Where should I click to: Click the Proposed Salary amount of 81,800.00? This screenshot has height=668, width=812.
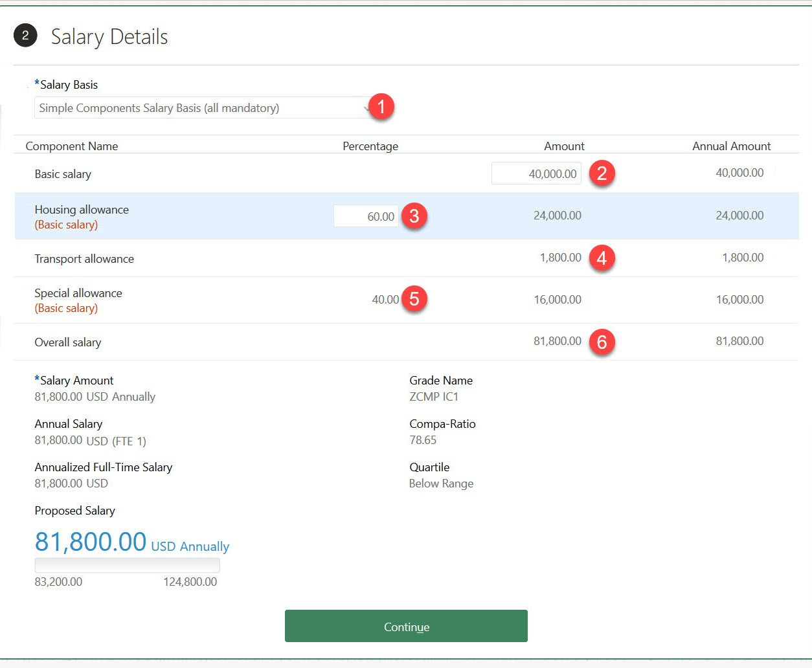tap(90, 541)
